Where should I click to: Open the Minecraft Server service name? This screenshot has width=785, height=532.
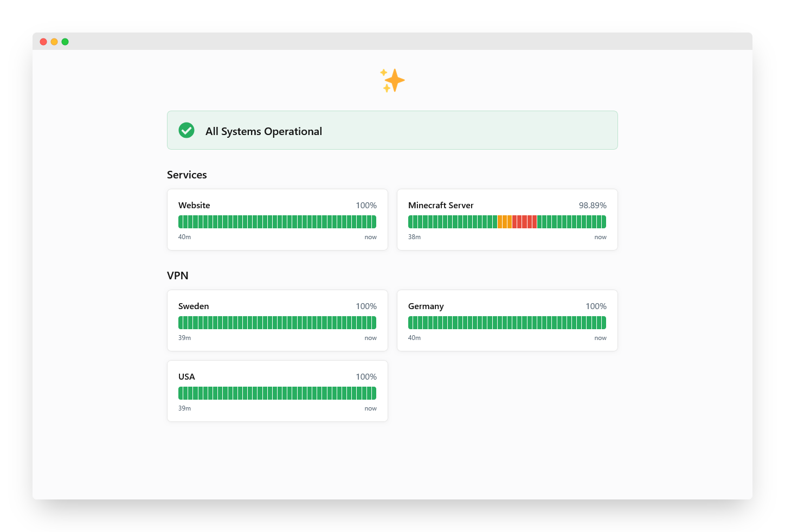point(441,205)
